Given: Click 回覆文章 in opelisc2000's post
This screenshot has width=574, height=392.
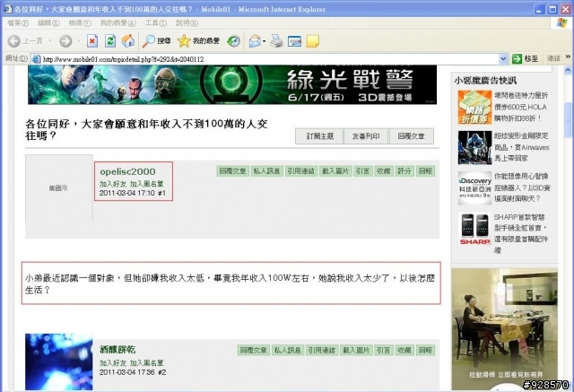Looking at the screenshot, I should [x=233, y=171].
